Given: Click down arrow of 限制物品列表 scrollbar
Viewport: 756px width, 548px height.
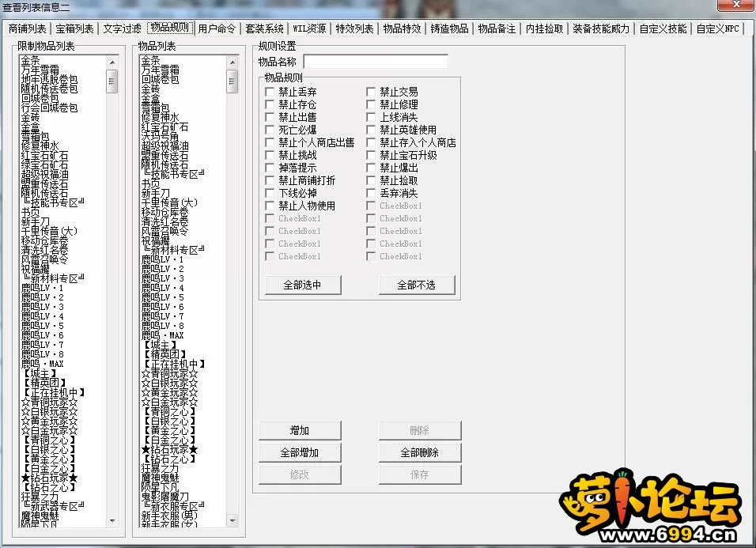Looking at the screenshot, I should click(x=112, y=521).
